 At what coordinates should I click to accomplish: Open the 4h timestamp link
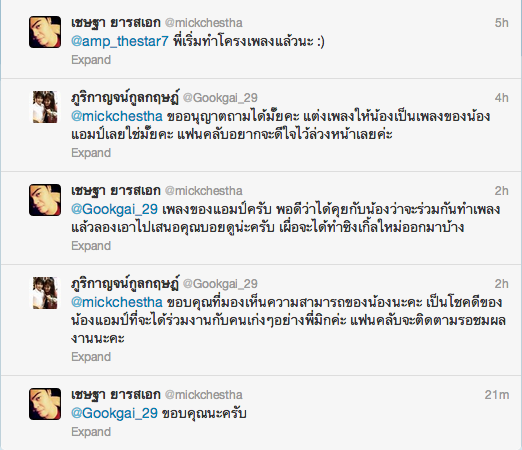coord(501,98)
